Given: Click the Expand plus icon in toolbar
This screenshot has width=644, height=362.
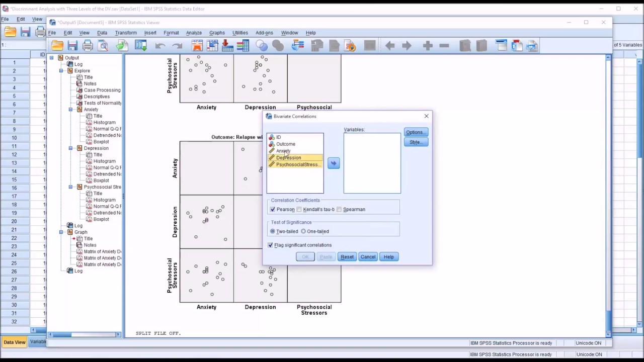Looking at the screenshot, I should pyautogui.click(x=428, y=46).
